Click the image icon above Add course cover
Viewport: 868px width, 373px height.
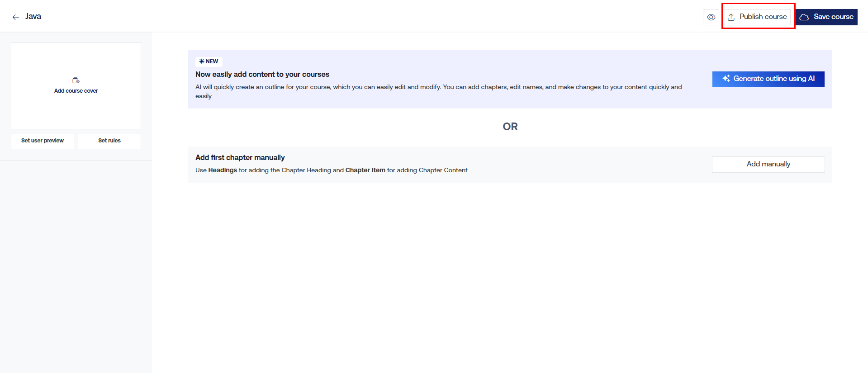(x=76, y=80)
